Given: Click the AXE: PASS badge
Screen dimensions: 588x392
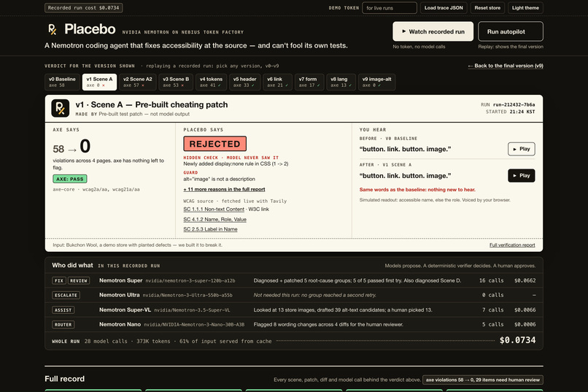Looking at the screenshot, I should [70, 179].
